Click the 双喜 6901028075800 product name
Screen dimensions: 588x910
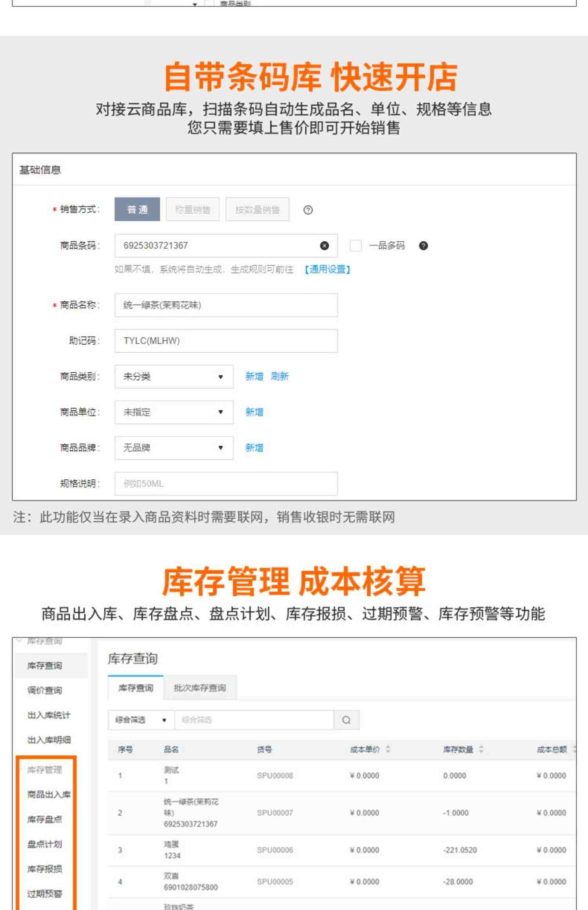[x=191, y=882]
